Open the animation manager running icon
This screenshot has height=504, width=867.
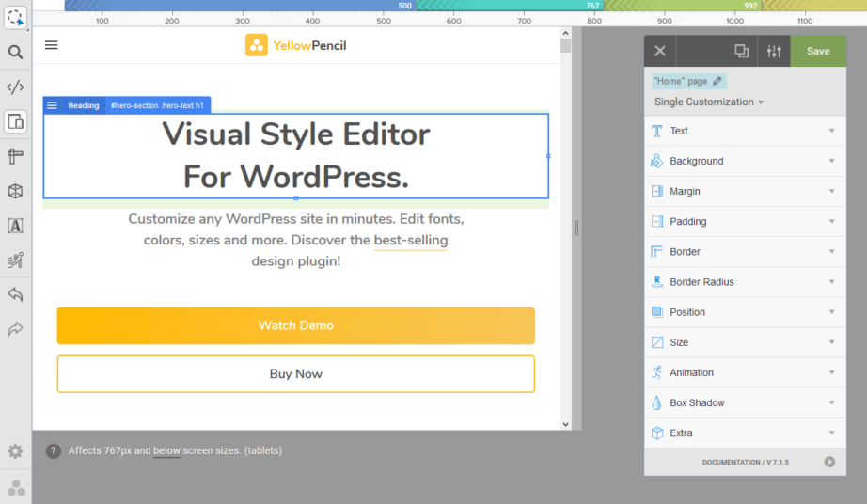click(x=15, y=260)
